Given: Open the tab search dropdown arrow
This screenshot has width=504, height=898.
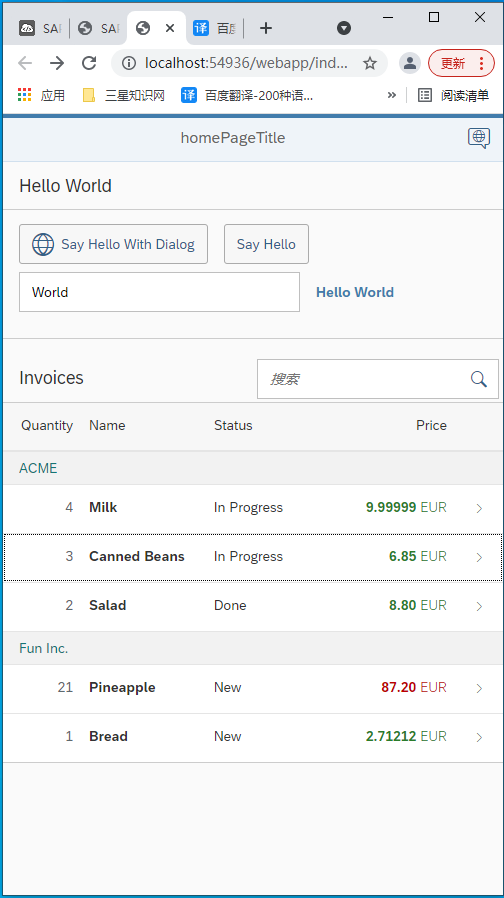Looking at the screenshot, I should (344, 28).
